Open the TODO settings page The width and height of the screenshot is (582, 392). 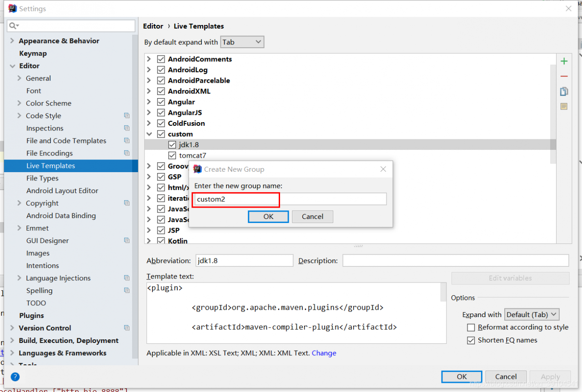[x=36, y=303]
